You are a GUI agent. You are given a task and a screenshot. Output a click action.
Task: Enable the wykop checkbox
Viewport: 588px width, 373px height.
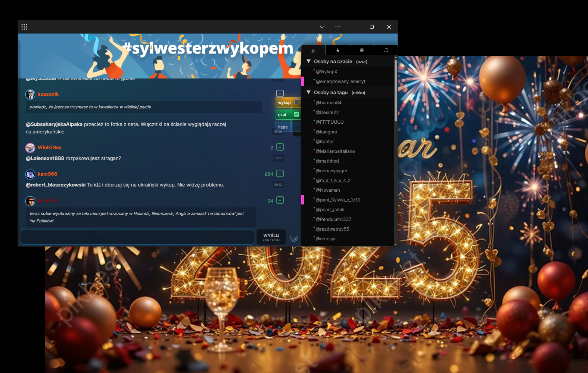pyautogui.click(x=297, y=102)
